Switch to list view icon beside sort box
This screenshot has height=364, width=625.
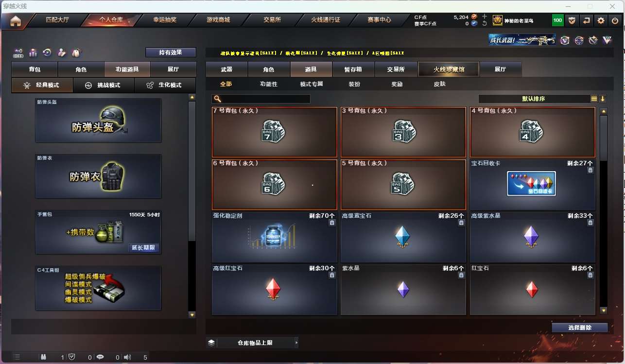click(x=594, y=99)
